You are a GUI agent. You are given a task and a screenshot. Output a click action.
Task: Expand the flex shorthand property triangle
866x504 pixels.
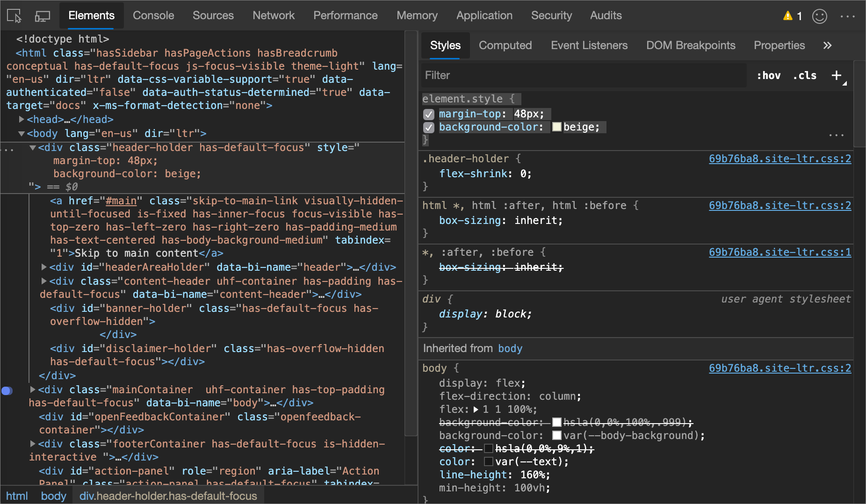(476, 410)
